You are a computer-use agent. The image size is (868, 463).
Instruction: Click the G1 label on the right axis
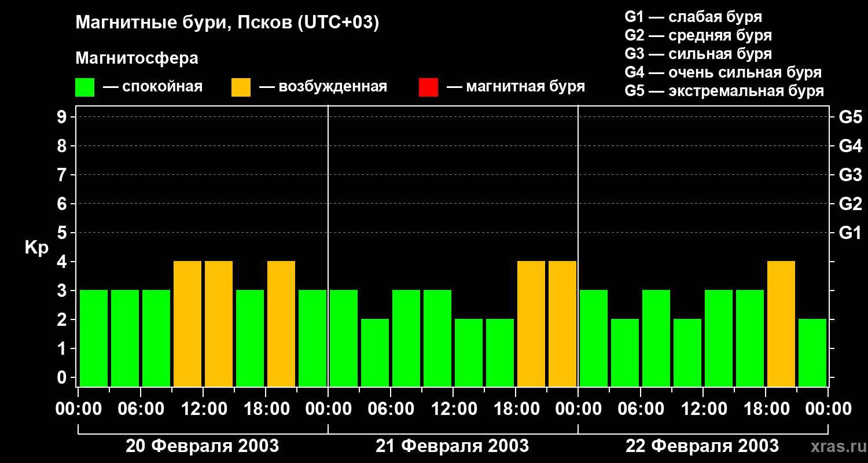(850, 233)
